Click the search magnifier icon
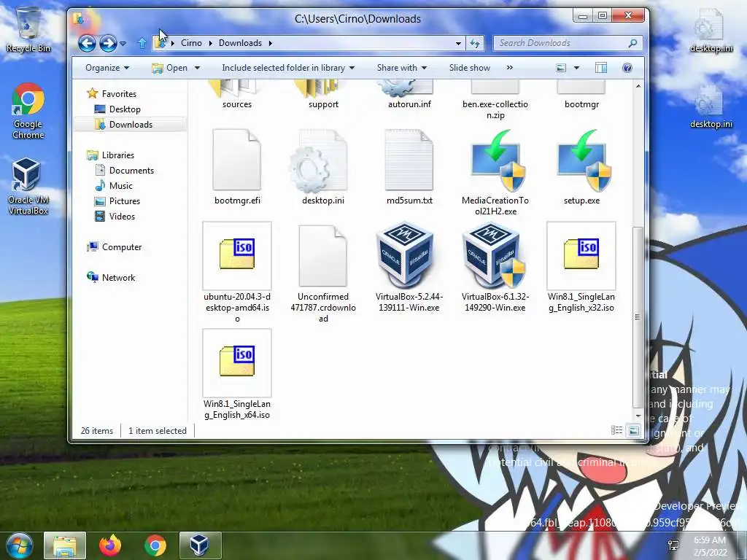This screenshot has width=747, height=560. coord(632,43)
